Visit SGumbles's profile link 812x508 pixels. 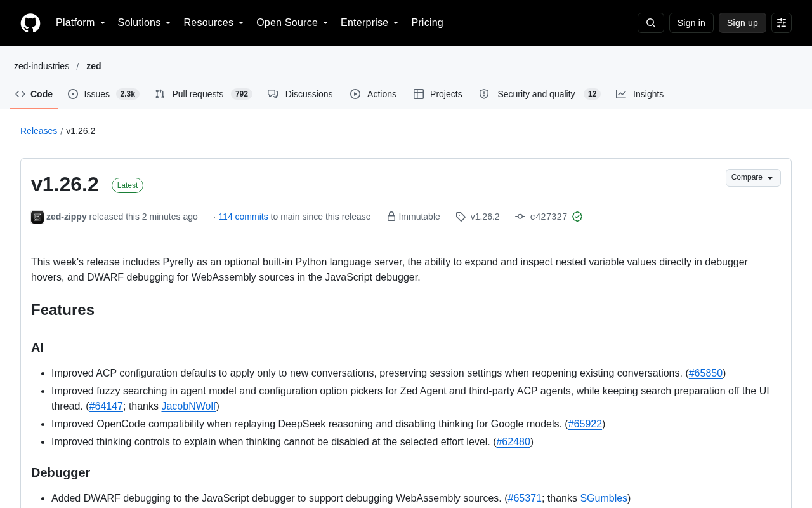click(604, 498)
